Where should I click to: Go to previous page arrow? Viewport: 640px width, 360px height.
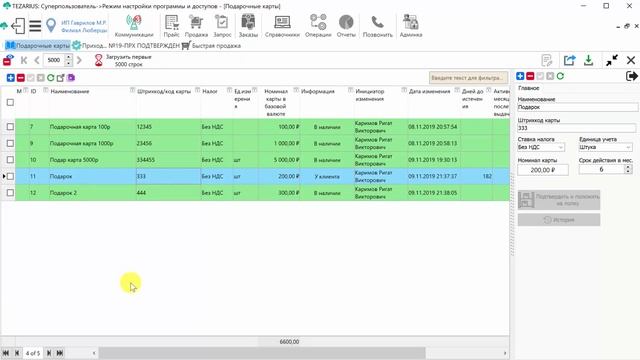click(x=37, y=60)
